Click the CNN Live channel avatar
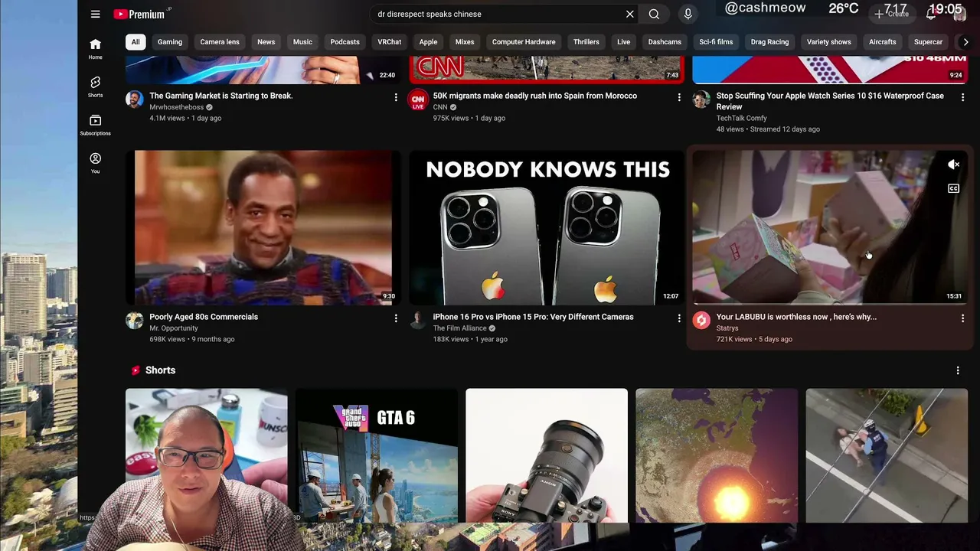This screenshot has height=551, width=980. coord(418,99)
